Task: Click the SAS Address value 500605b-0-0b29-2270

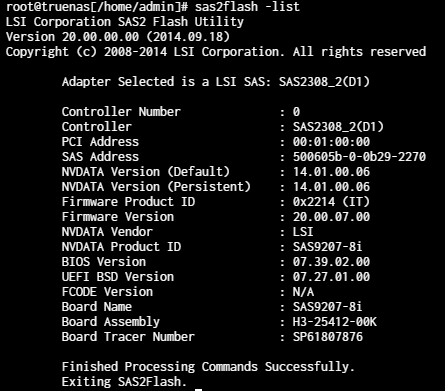Action: pos(359,157)
